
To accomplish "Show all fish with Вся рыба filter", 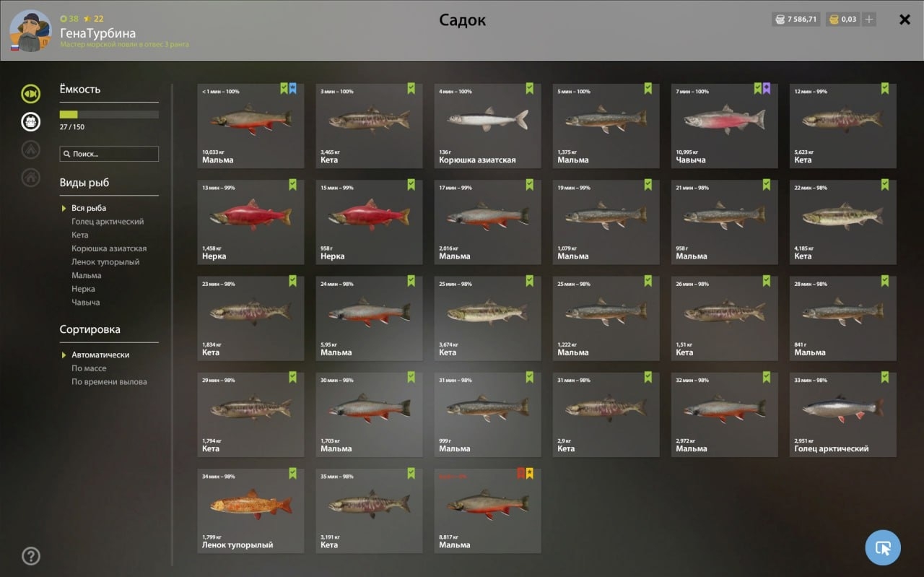I will coord(89,208).
